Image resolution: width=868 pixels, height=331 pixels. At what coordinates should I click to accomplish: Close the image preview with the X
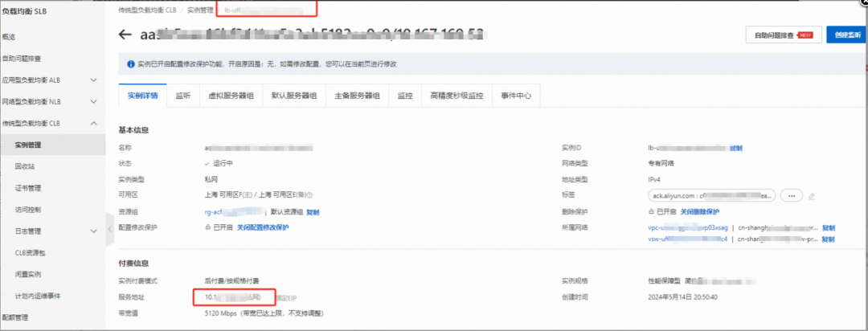[x=865, y=2]
